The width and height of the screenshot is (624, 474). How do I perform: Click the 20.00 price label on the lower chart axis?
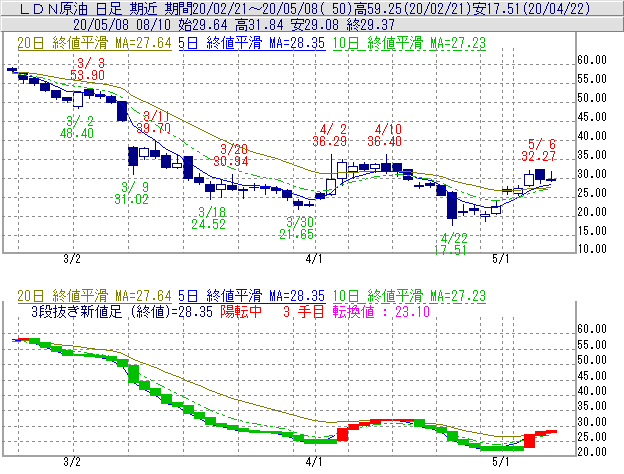[x=592, y=452]
